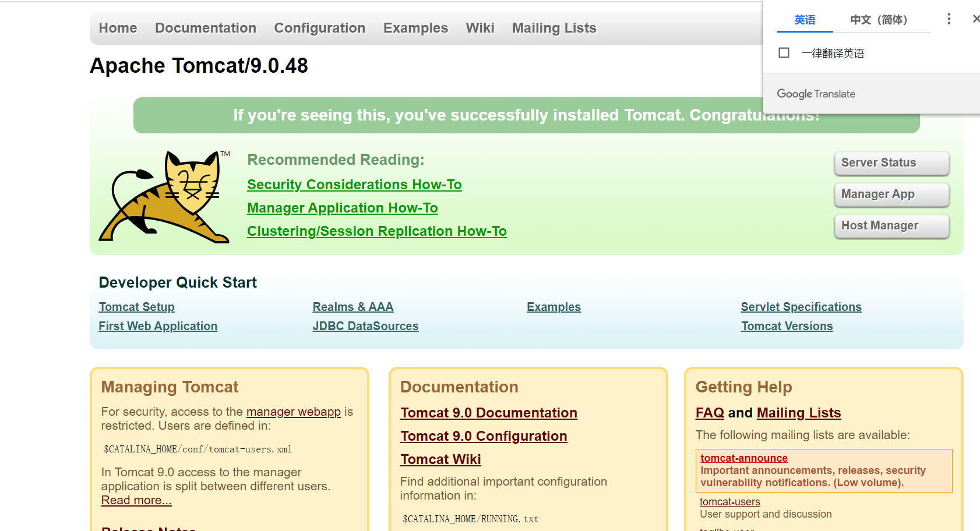This screenshot has width=980, height=531.
Task: Click 'User support and discussion' text
Action: coord(766,514)
